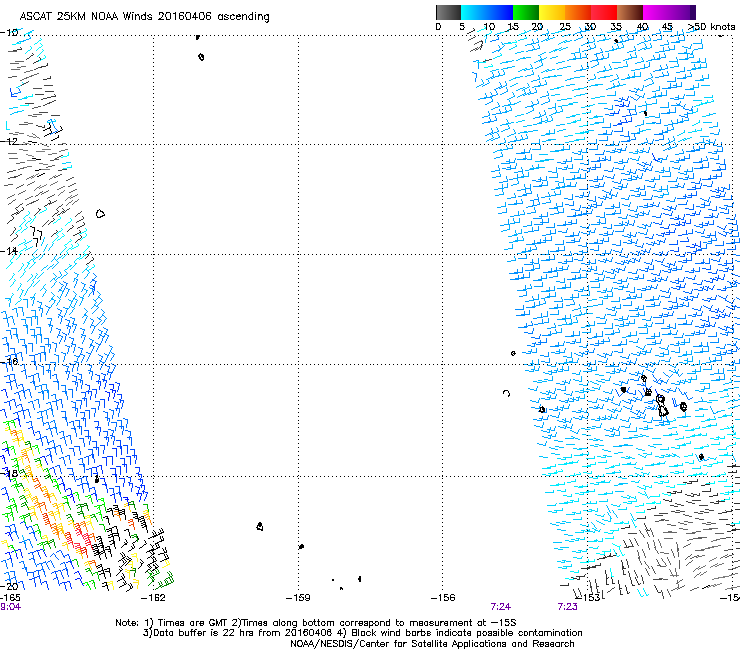This screenshot has width=740, height=650.
Task: Click the purple '7:24' swath time
Action: tap(501, 607)
